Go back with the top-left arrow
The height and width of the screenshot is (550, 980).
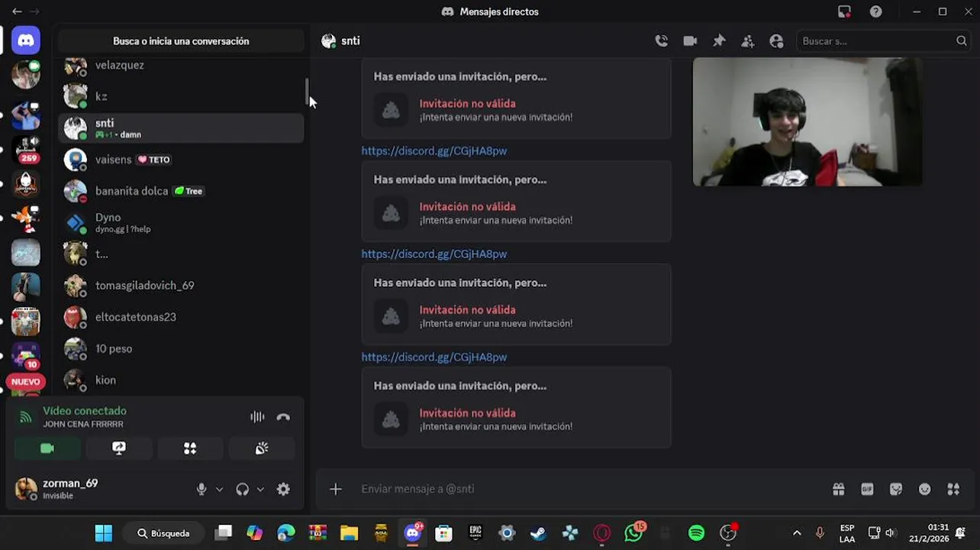pos(17,11)
